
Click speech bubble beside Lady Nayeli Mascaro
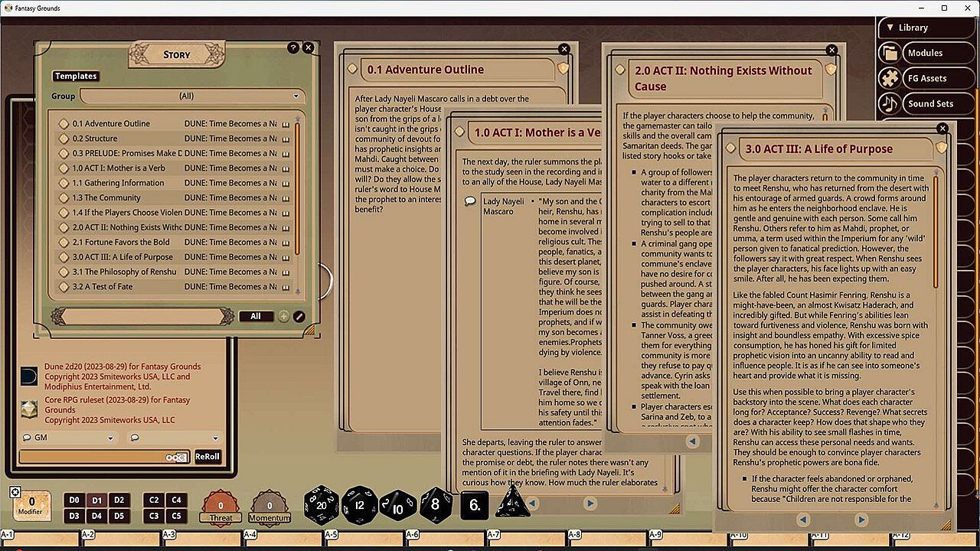click(470, 201)
